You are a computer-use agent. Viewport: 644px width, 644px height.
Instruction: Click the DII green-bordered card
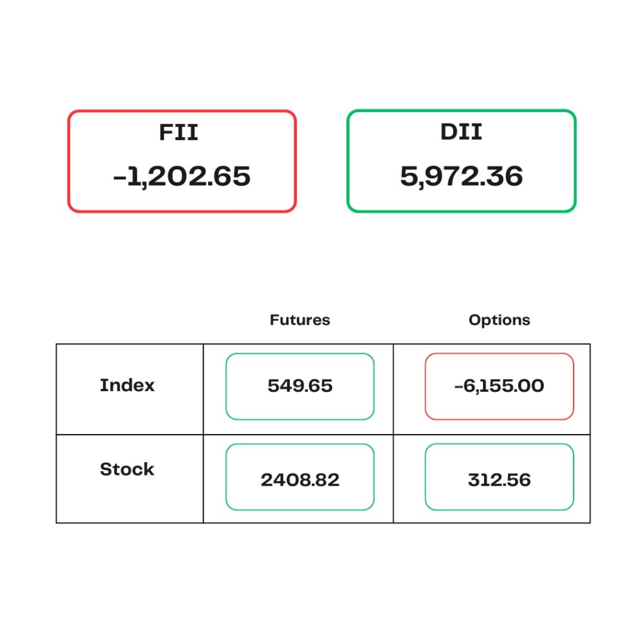[461, 161]
